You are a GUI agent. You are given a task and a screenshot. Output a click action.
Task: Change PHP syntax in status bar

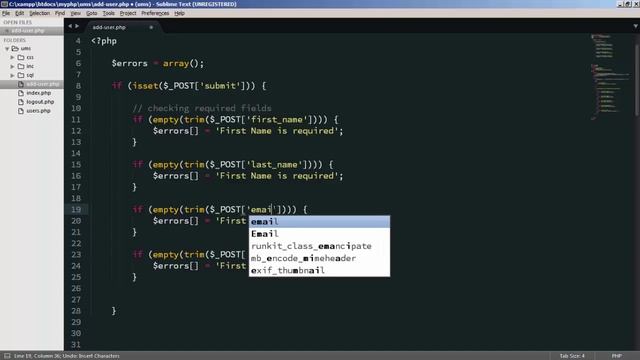(x=617, y=356)
